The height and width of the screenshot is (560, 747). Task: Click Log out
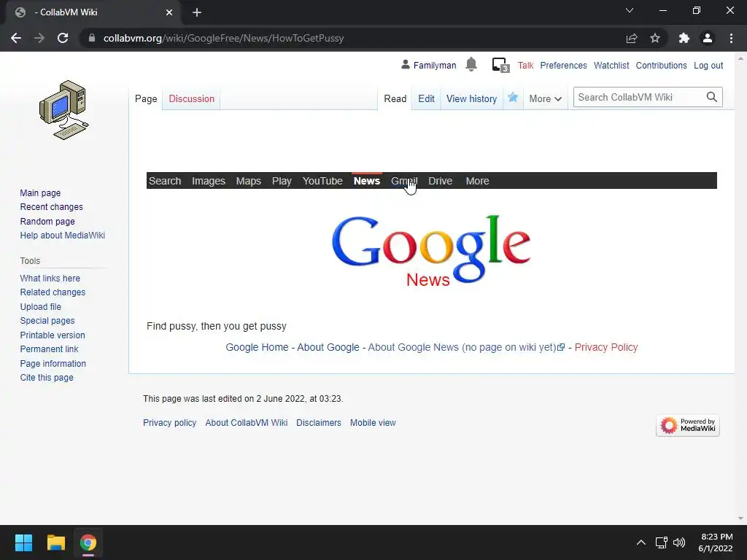pyautogui.click(x=708, y=65)
